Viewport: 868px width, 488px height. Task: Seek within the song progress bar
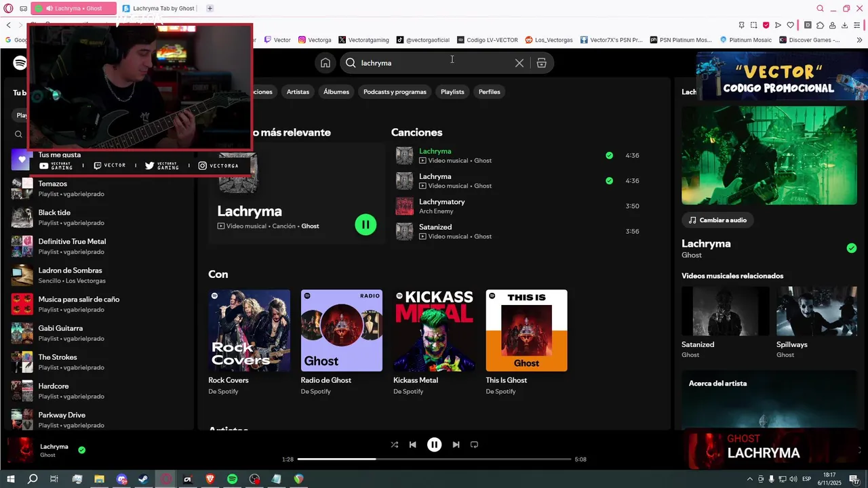click(434, 460)
